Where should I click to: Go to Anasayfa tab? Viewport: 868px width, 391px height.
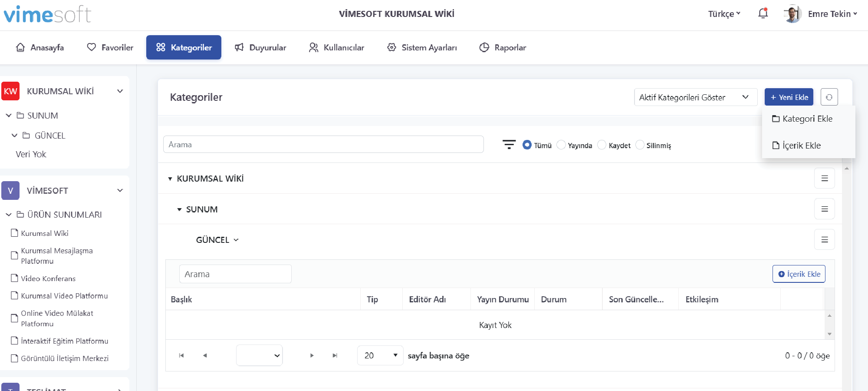tap(40, 47)
